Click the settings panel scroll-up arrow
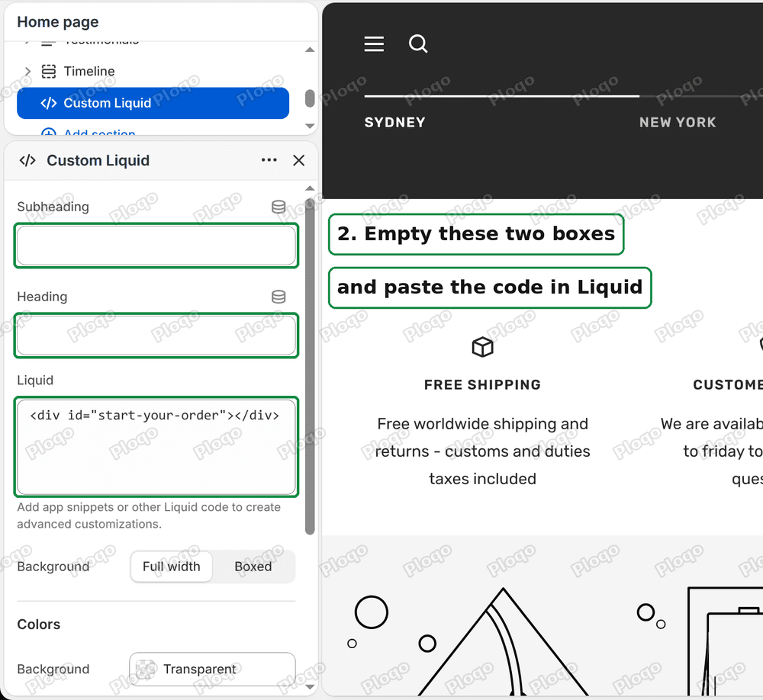This screenshot has width=763, height=700. tap(310, 188)
